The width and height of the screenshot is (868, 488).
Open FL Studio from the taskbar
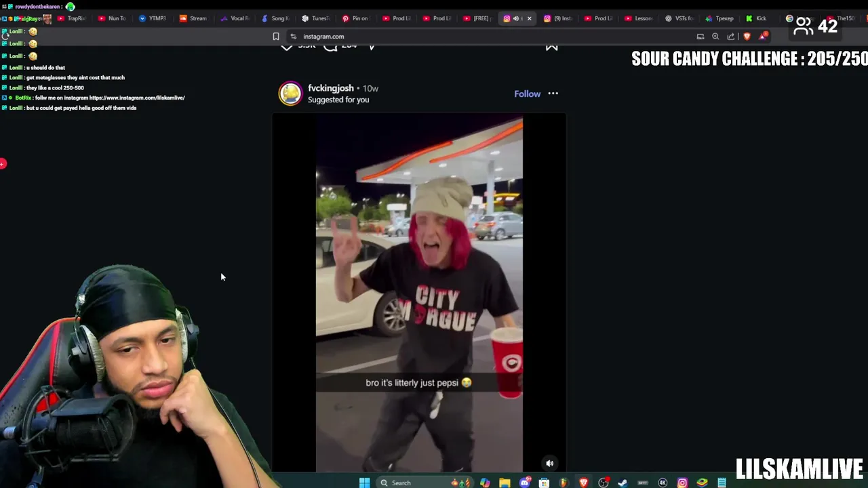click(564, 483)
